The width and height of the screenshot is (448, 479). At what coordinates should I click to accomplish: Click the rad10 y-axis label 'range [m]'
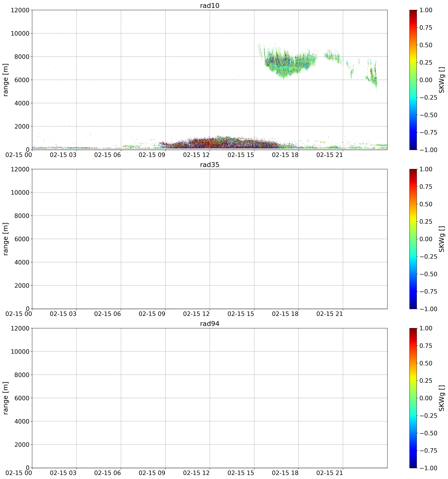[5, 80]
